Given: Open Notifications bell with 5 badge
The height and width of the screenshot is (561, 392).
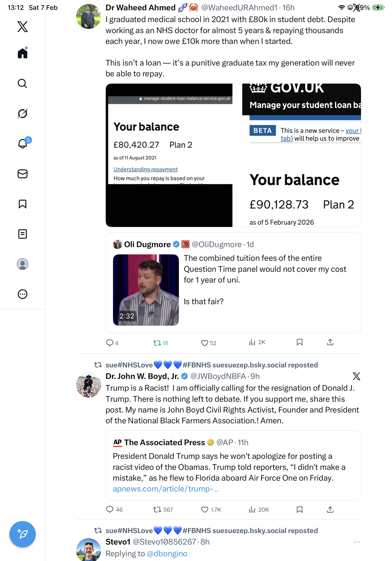Looking at the screenshot, I should pyautogui.click(x=23, y=144).
